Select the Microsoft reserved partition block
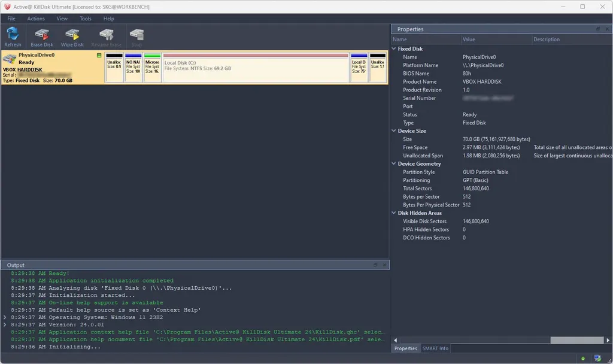 click(x=153, y=68)
